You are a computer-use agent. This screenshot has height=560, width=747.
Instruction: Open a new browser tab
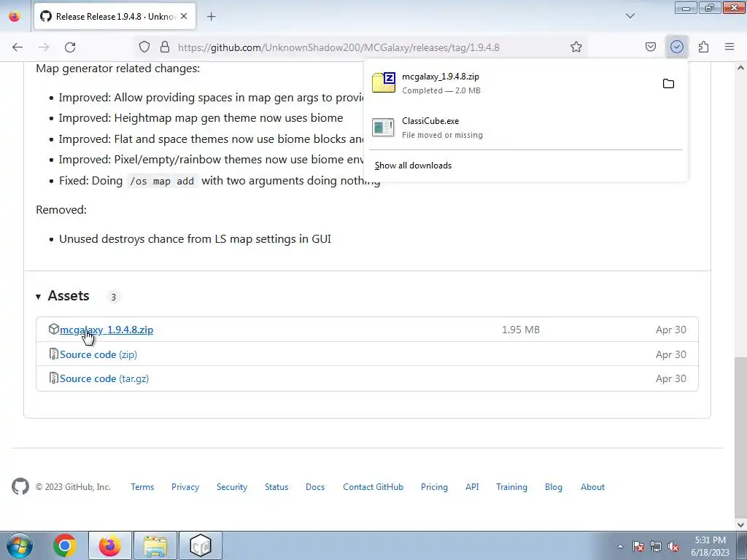coord(212,17)
